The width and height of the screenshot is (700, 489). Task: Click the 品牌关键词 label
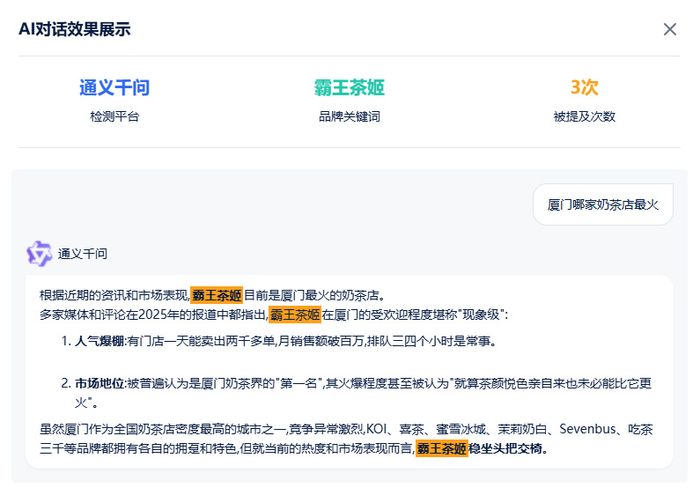(349, 117)
